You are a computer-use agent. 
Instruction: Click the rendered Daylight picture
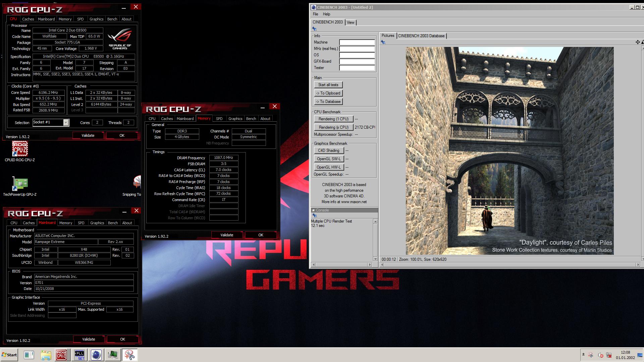tap(509, 151)
